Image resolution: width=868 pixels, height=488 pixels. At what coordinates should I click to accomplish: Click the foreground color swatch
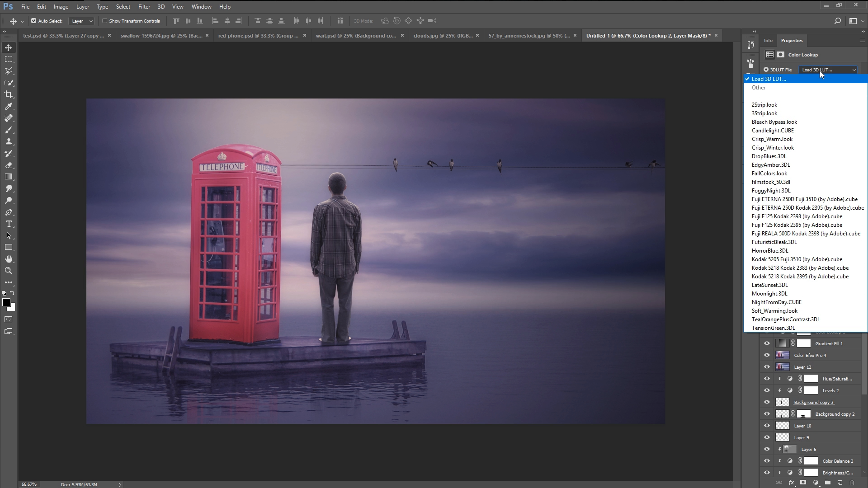pos(6,302)
